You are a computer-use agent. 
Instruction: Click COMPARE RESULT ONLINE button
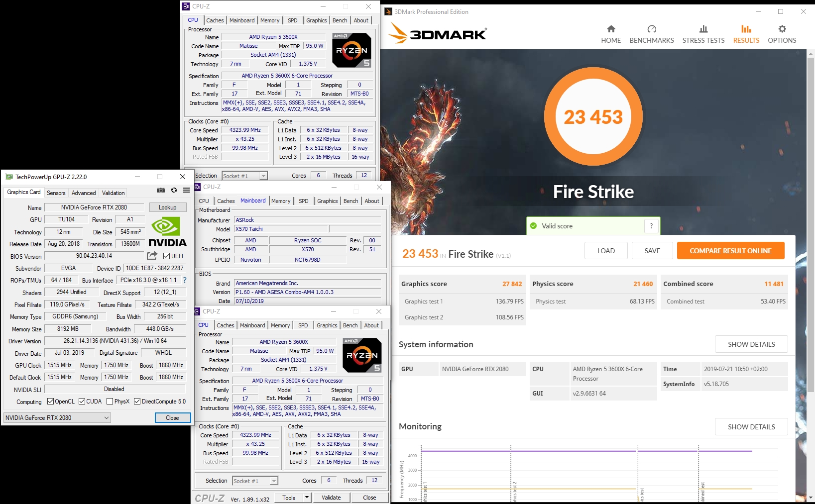pyautogui.click(x=730, y=251)
